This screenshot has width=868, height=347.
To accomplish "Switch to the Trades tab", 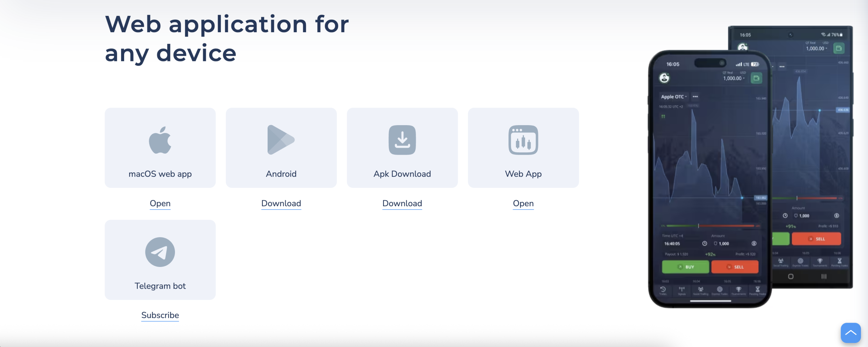I will (663, 289).
